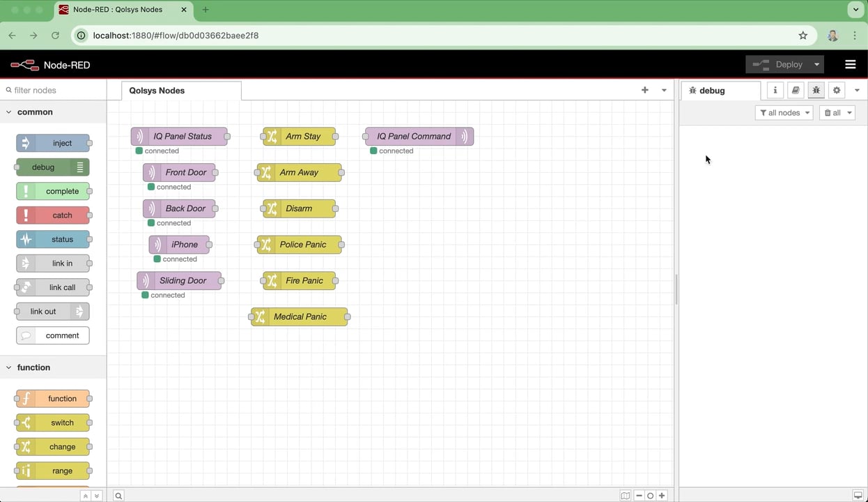Open Chrome tab search dropdown
868x502 pixels.
[855, 10]
